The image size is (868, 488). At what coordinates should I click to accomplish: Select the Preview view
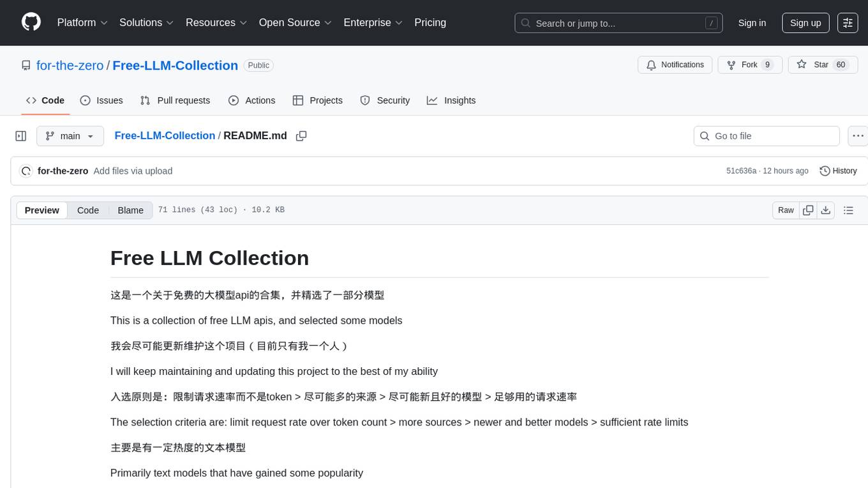[42, 210]
